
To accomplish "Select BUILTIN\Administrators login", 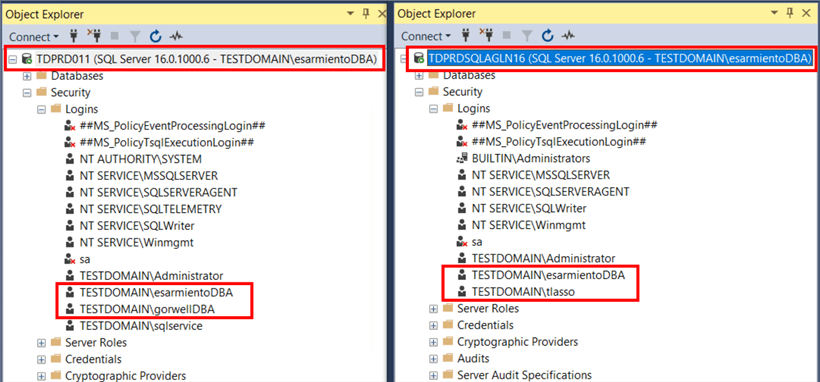I will [531, 159].
